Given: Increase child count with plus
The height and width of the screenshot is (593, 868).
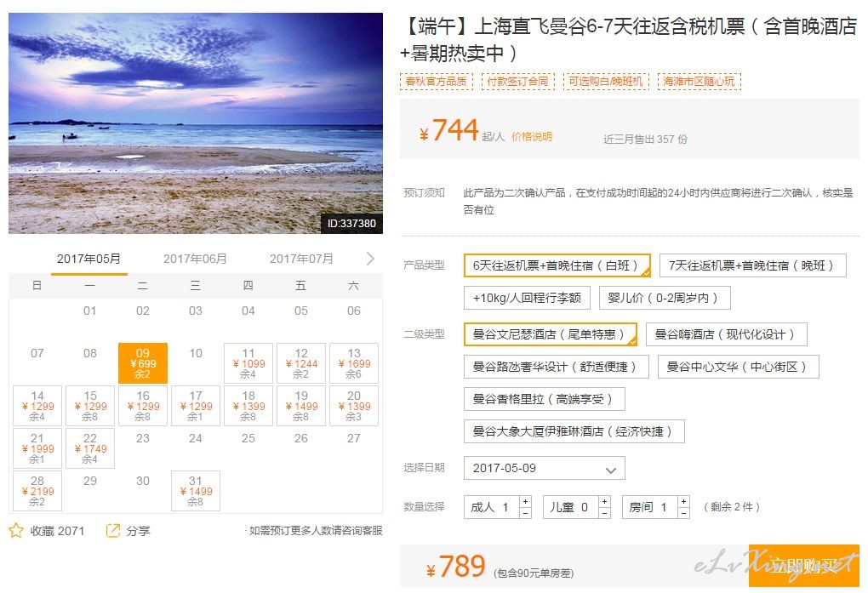Looking at the screenshot, I should 604,501.
